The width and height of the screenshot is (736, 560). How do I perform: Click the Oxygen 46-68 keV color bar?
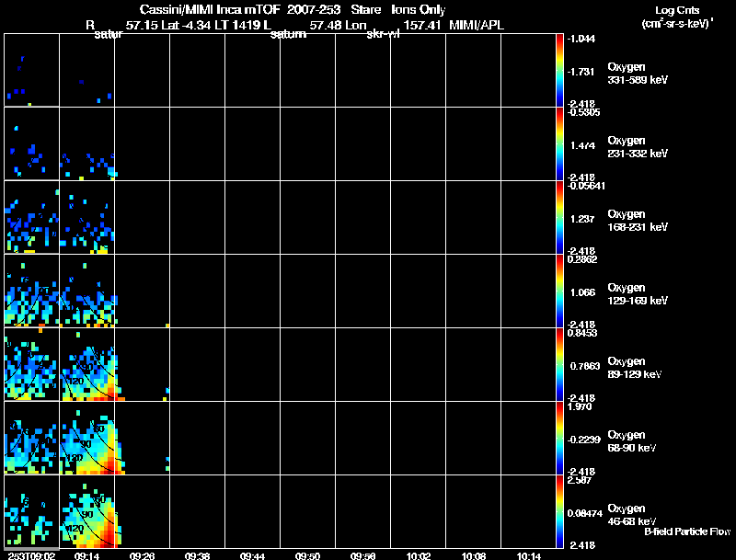click(559, 511)
